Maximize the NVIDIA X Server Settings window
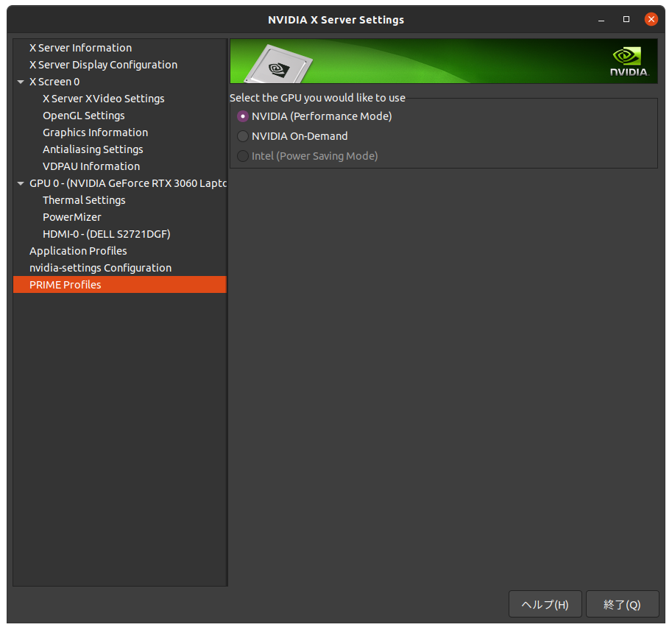Image resolution: width=672 pixels, height=630 pixels. 626,19
